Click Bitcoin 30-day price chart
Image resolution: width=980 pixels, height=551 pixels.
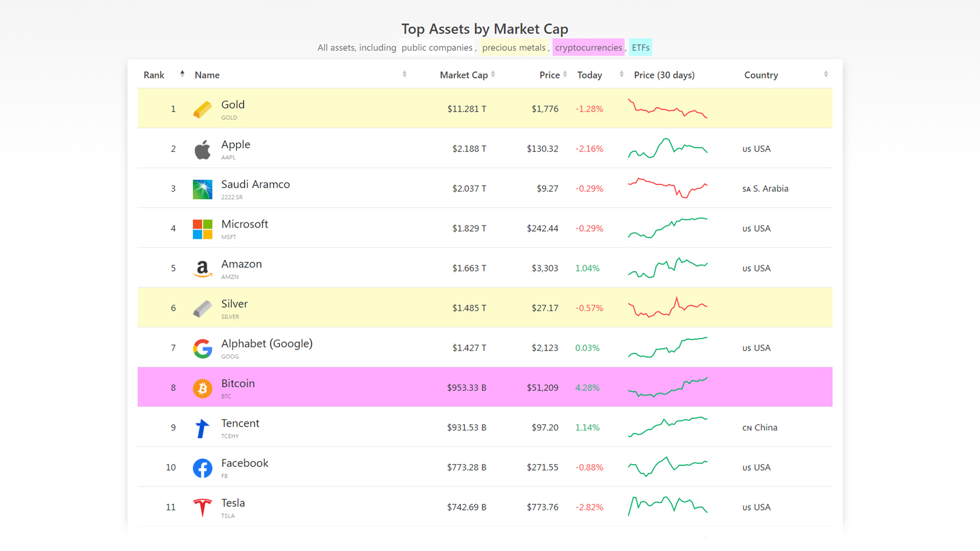pyautogui.click(x=668, y=387)
